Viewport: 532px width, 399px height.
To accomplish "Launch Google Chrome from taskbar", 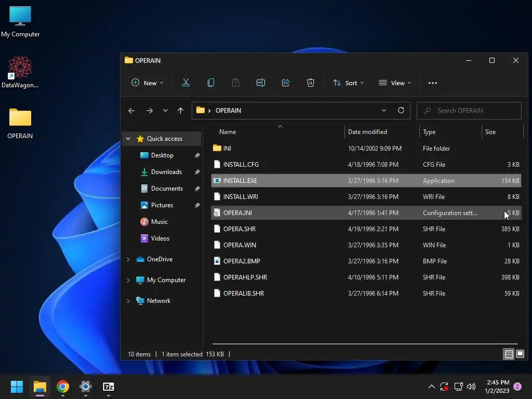I will (63, 387).
